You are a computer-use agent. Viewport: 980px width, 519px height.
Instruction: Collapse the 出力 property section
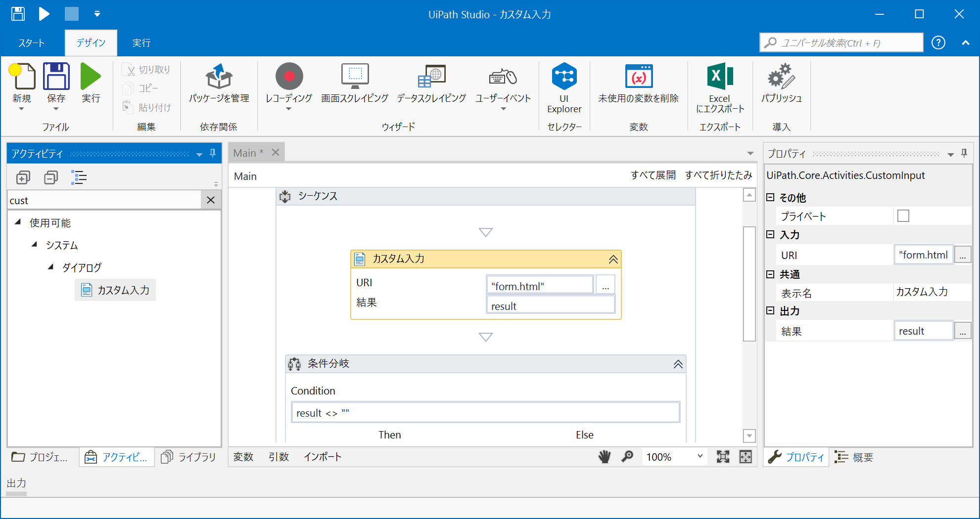[770, 310]
